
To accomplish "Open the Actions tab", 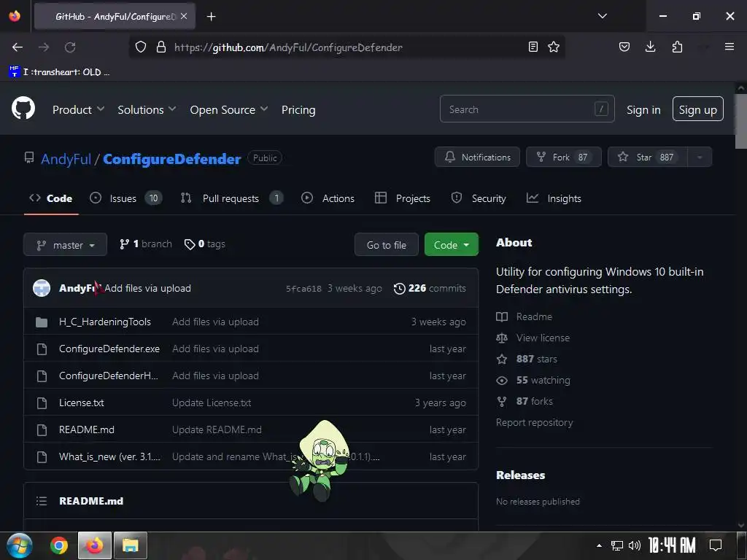I will [x=328, y=198].
